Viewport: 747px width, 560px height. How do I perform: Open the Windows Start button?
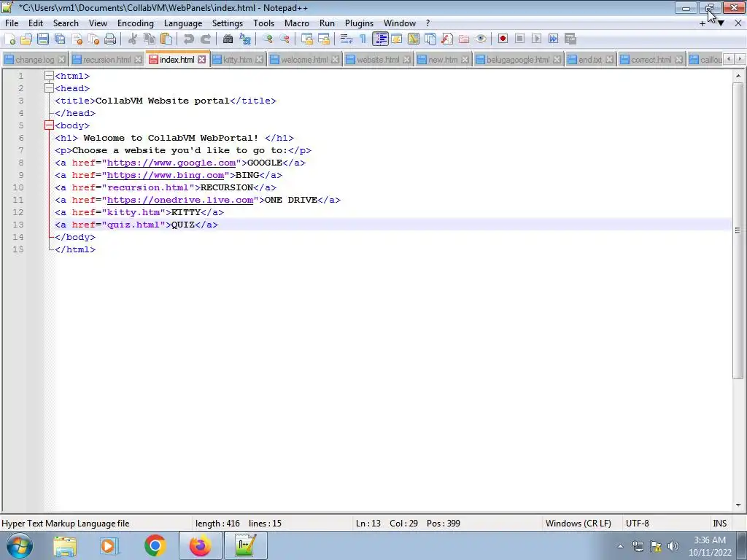[19, 545]
